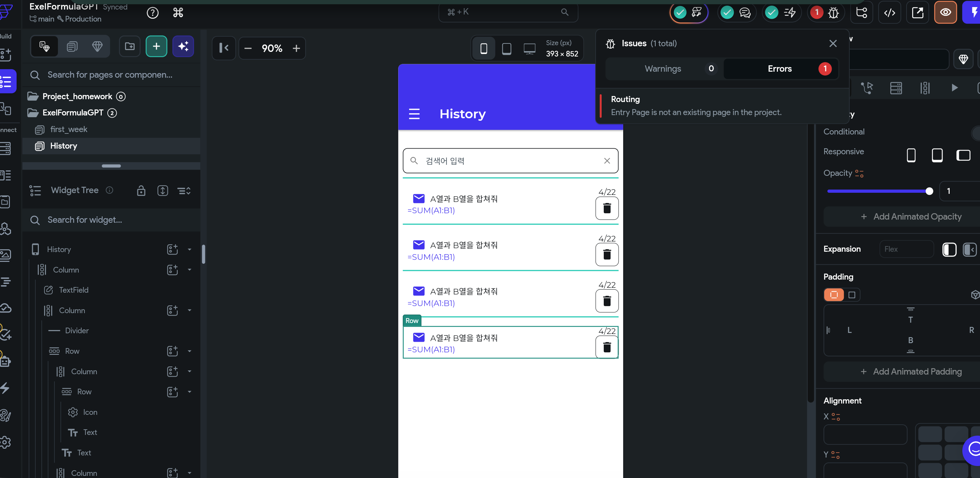
Task: Click the trash icon in selected Row
Action: [x=607, y=347]
